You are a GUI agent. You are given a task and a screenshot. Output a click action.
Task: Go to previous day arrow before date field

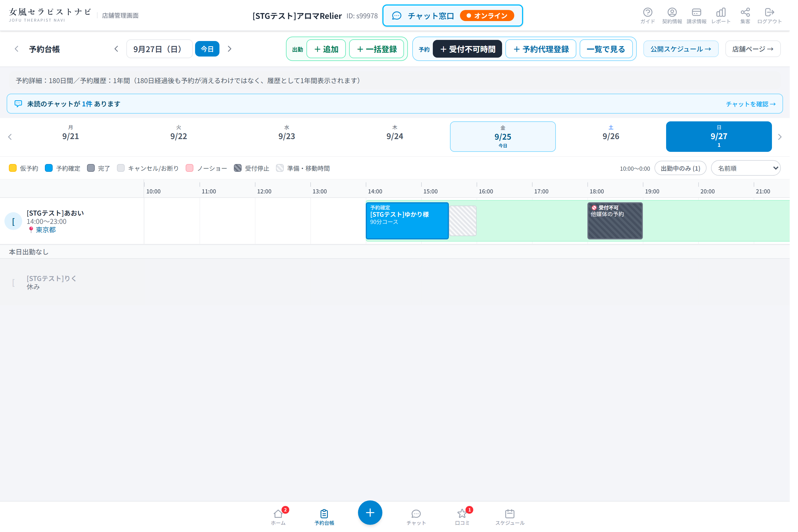(117, 49)
